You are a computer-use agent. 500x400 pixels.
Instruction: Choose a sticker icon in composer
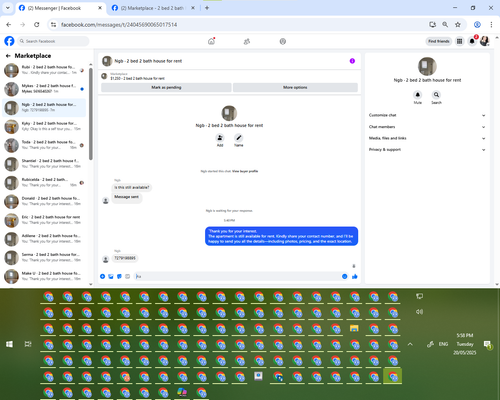(119, 276)
